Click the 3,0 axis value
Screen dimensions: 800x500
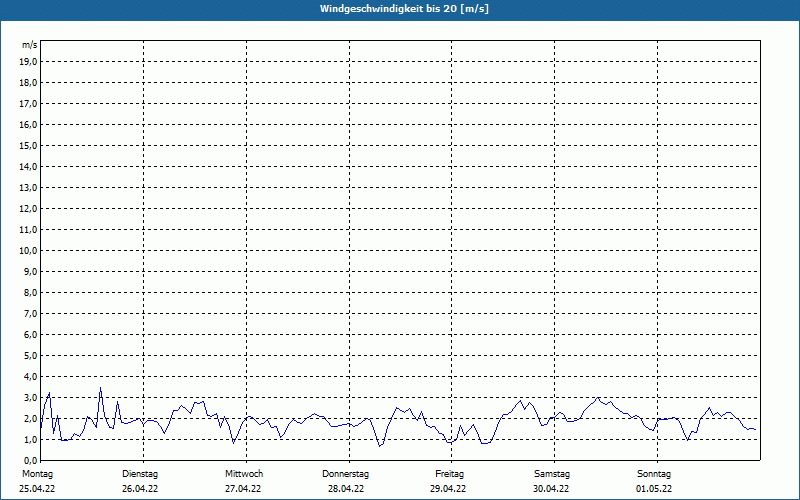[x=31, y=397]
